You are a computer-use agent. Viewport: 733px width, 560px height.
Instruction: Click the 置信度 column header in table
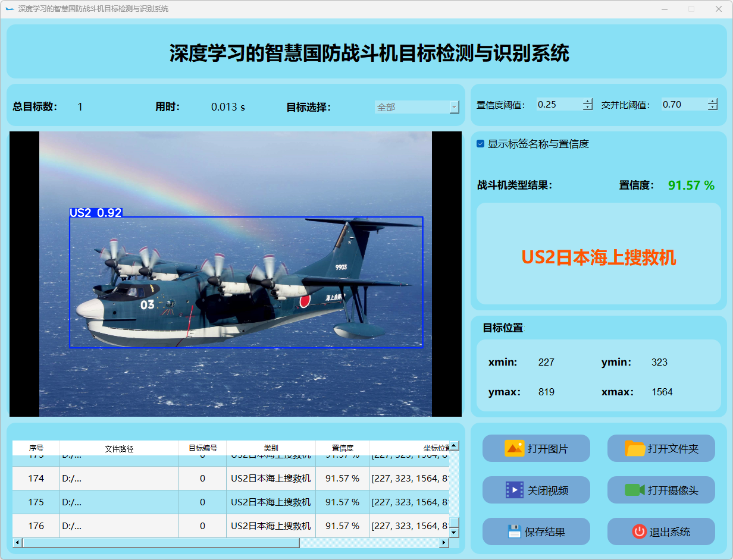(342, 448)
